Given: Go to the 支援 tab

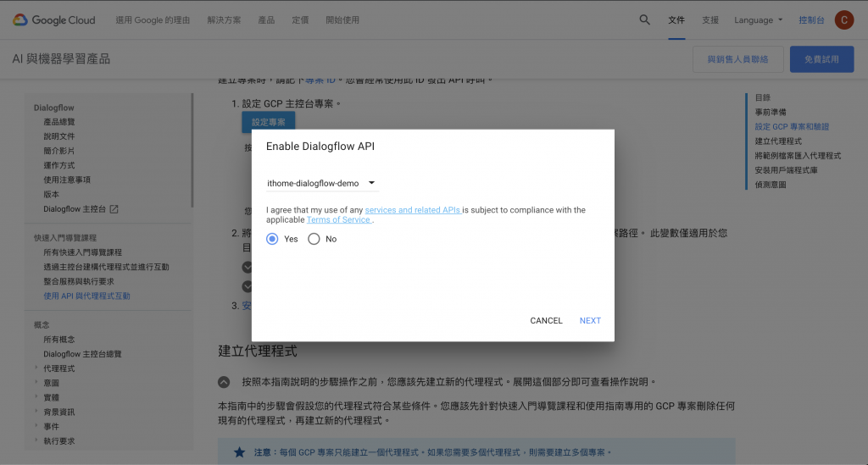Looking at the screenshot, I should (x=710, y=20).
